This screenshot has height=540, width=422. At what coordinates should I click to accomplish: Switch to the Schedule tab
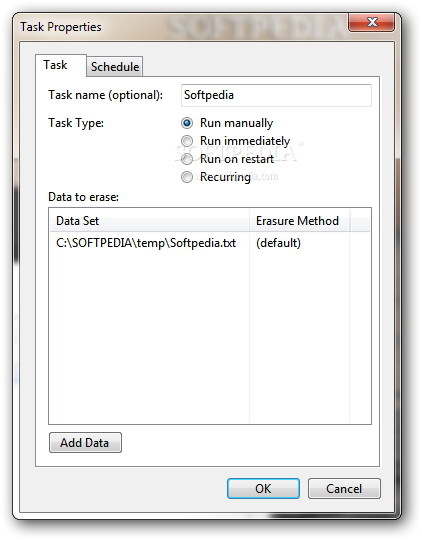115,66
